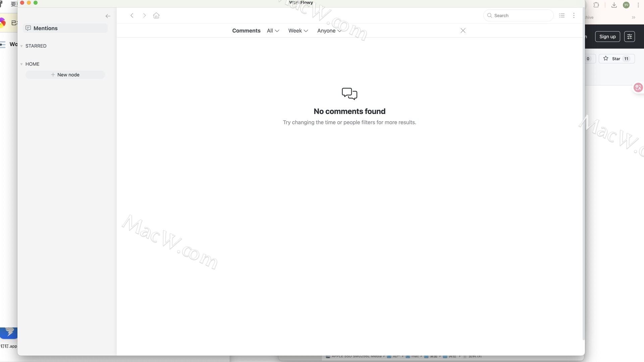
Task: Click the Mentions speech bubble icon
Action: 28,28
